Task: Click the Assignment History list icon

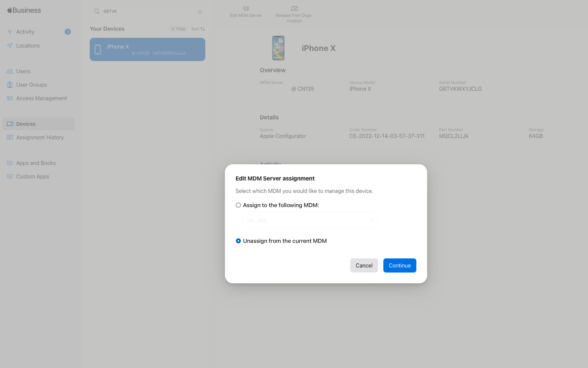Action: pyautogui.click(x=10, y=137)
